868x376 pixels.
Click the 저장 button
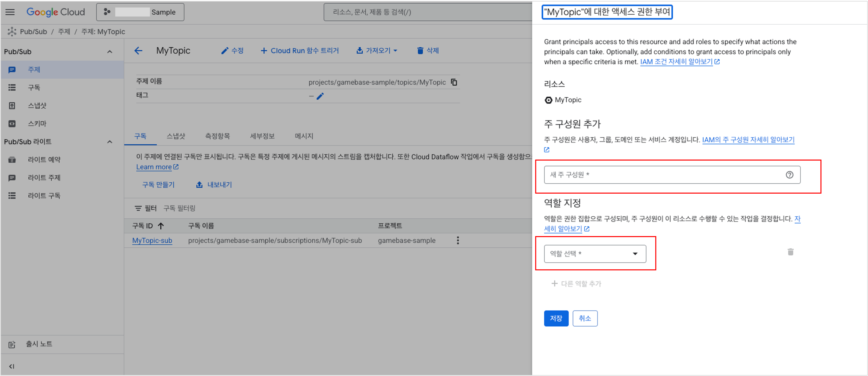556,318
